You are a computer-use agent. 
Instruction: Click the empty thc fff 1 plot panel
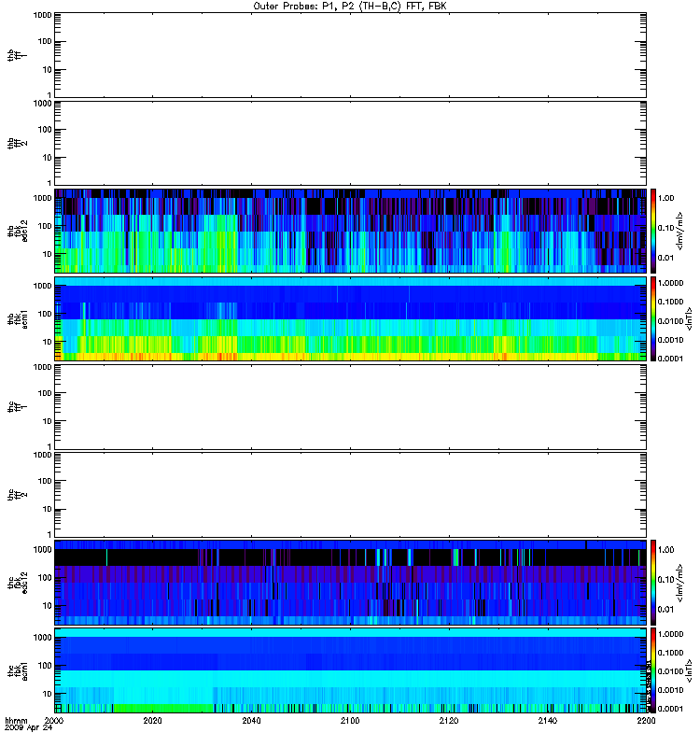(x=350, y=407)
